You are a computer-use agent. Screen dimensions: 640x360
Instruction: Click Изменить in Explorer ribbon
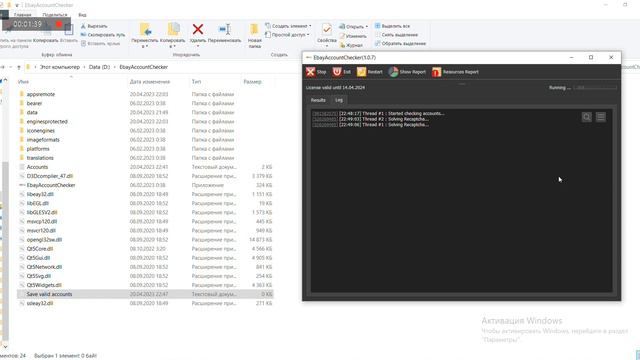click(353, 36)
